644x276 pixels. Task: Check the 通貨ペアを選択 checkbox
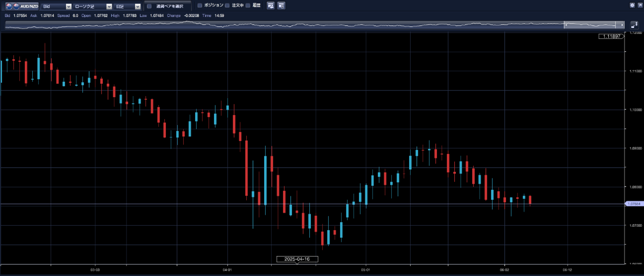pos(149,6)
